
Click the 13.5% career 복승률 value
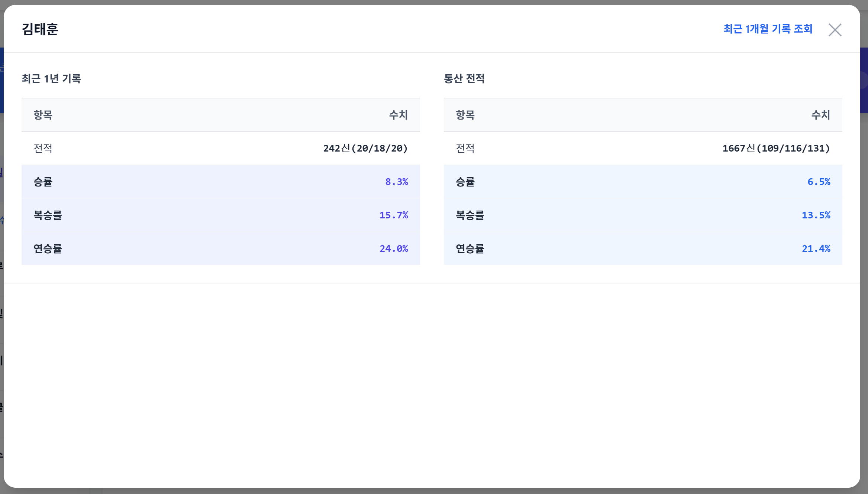[x=816, y=215]
